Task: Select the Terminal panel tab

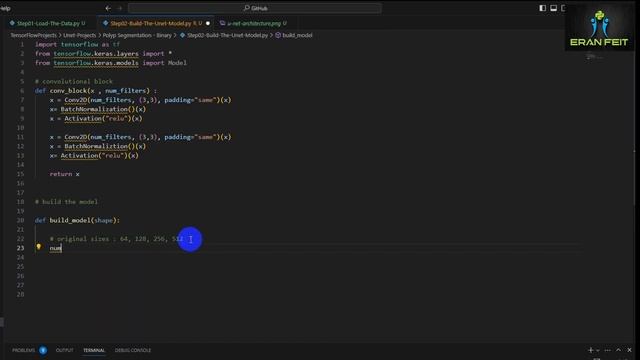Action: [x=94, y=350]
